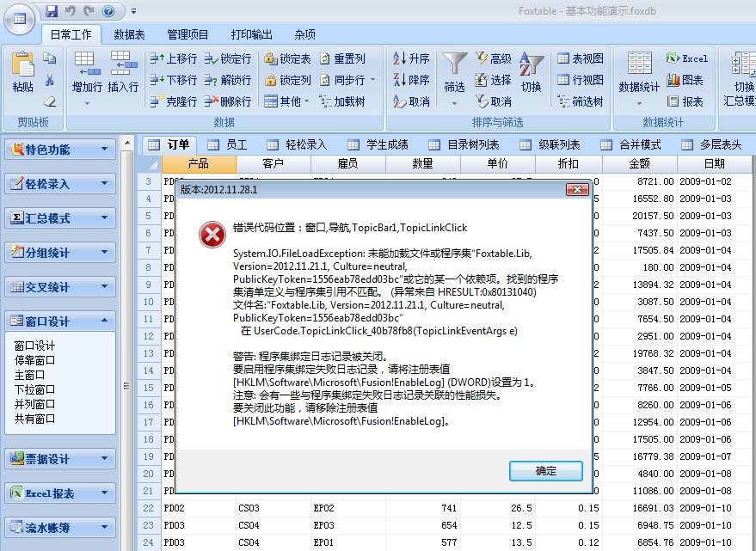Click the 金额 column header
The image size is (756, 551).
click(639, 164)
